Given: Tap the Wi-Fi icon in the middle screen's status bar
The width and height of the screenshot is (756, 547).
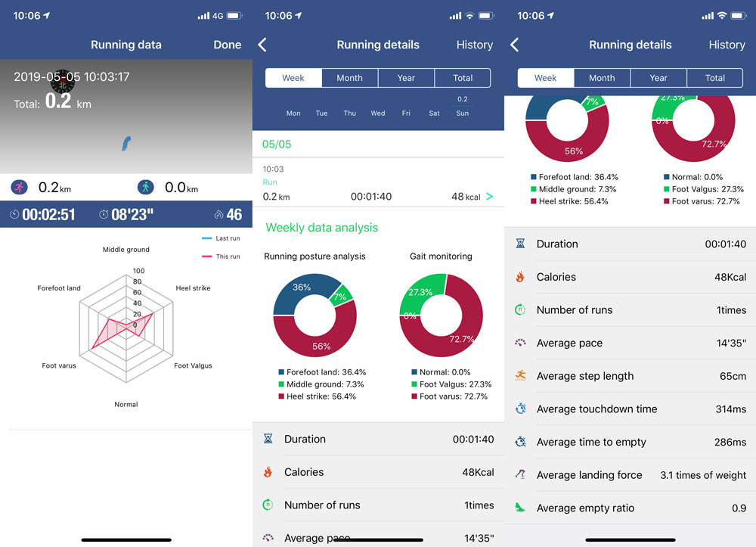Looking at the screenshot, I should tap(469, 16).
